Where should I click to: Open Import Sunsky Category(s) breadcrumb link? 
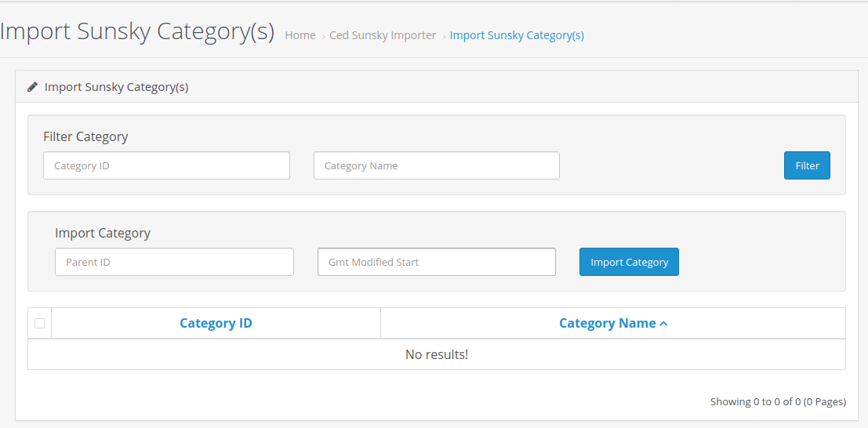pyautogui.click(x=517, y=35)
